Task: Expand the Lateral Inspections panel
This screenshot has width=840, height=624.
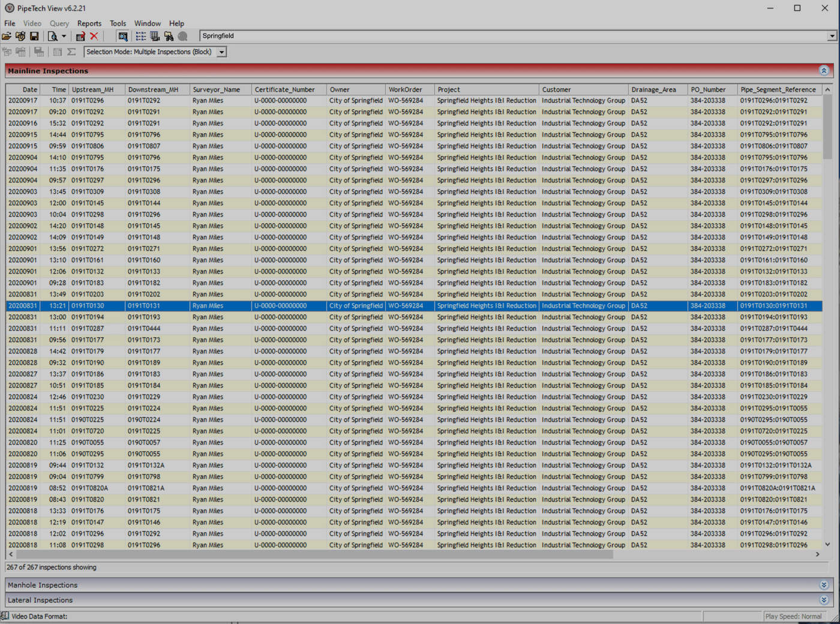Action: 824,600
